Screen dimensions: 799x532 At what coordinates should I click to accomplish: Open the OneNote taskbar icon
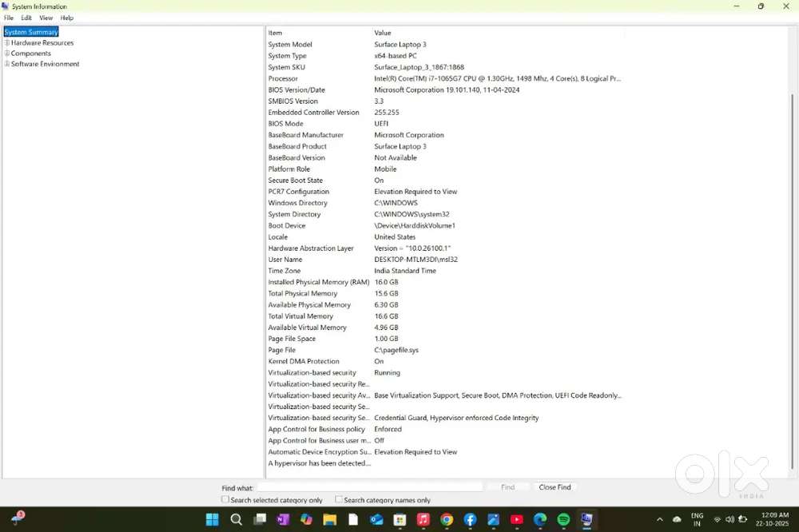[x=283, y=520]
